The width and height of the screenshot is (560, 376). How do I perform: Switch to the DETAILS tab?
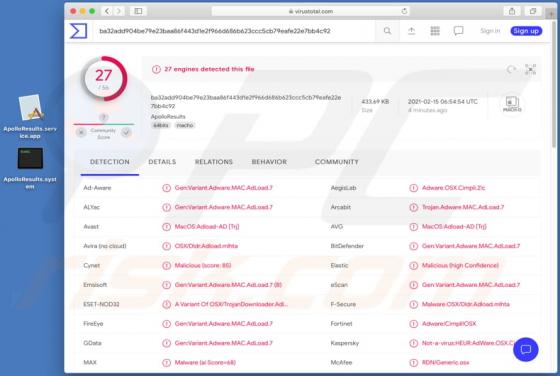[x=162, y=162]
